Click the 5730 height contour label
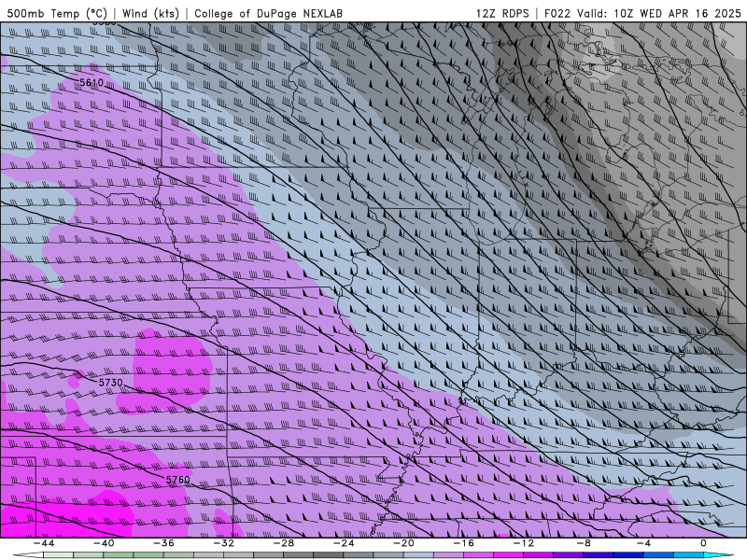Viewport: 747px width, 560px height. pyautogui.click(x=110, y=383)
